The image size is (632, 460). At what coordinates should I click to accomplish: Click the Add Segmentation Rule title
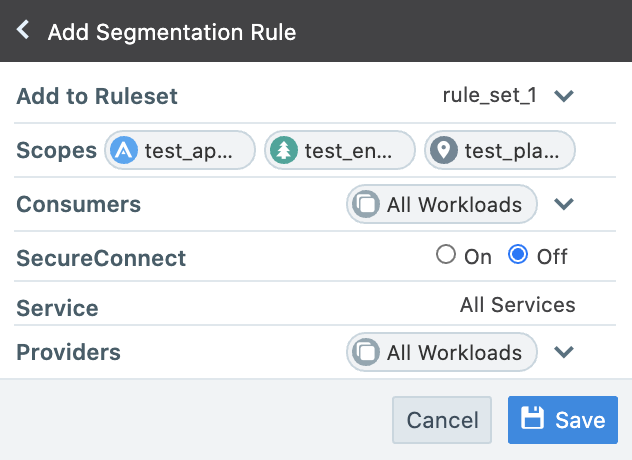coord(172,32)
